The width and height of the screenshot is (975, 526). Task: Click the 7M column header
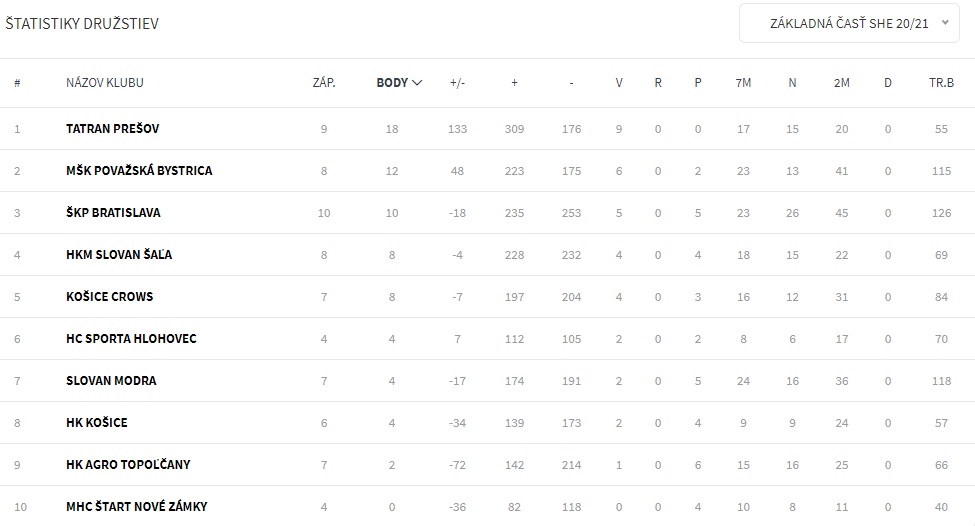743,83
